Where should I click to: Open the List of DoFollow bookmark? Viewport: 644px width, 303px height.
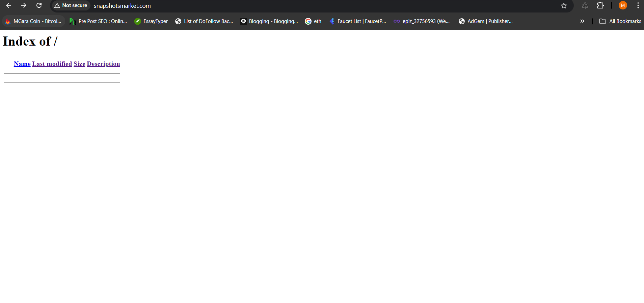[x=204, y=21]
